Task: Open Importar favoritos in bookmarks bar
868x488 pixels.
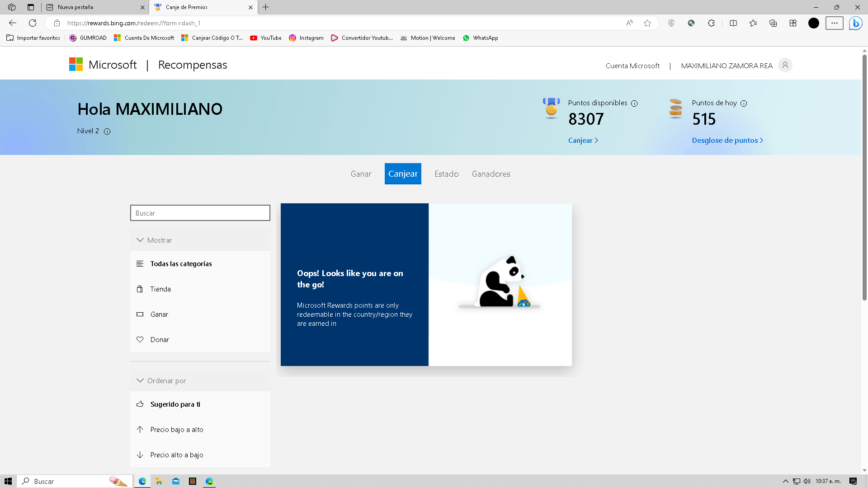Action: coord(33,38)
